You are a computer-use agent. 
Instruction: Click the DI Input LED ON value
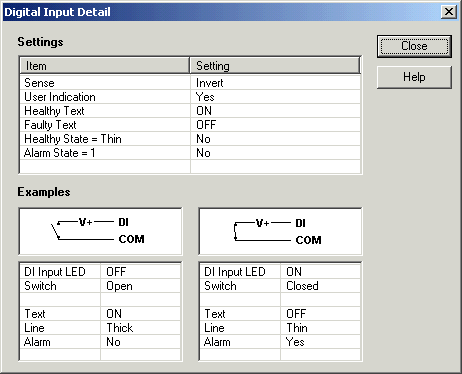coord(294,272)
